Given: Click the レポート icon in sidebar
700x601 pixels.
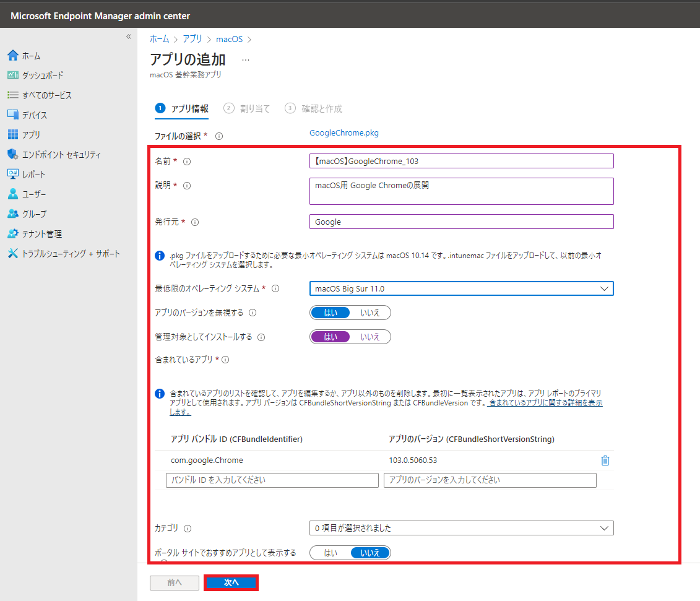Looking at the screenshot, I should click(x=13, y=174).
